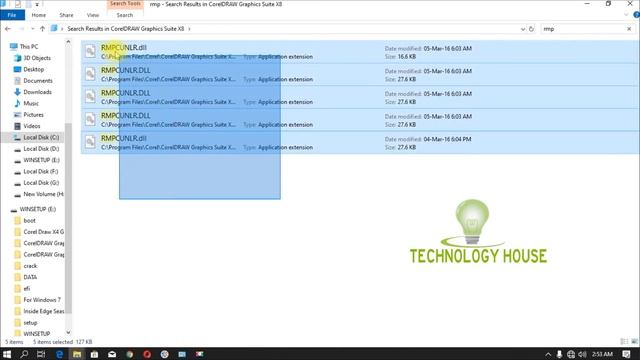Select Local Disk (D:) drive
Viewport: 640px width, 360px height.
(41, 149)
